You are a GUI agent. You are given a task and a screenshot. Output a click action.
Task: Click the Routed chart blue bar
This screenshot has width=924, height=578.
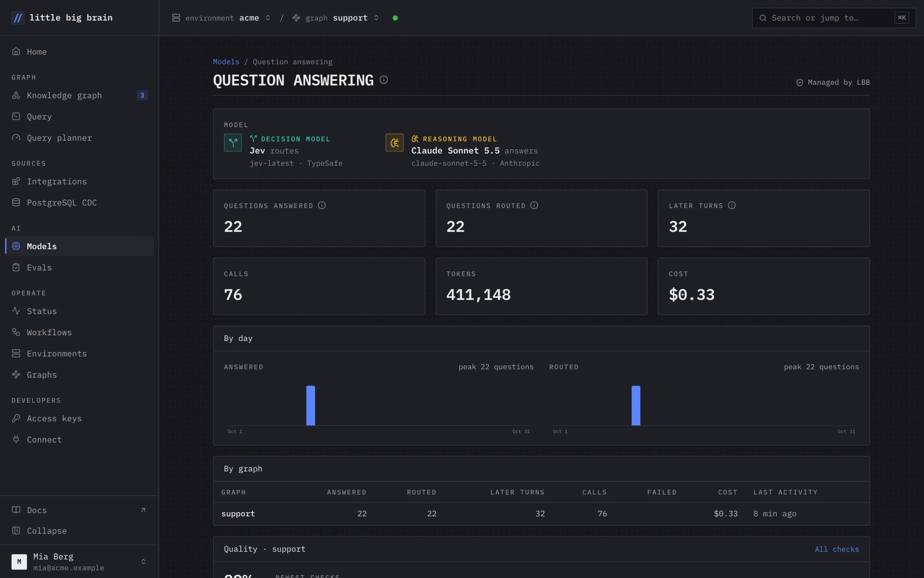[636, 405]
